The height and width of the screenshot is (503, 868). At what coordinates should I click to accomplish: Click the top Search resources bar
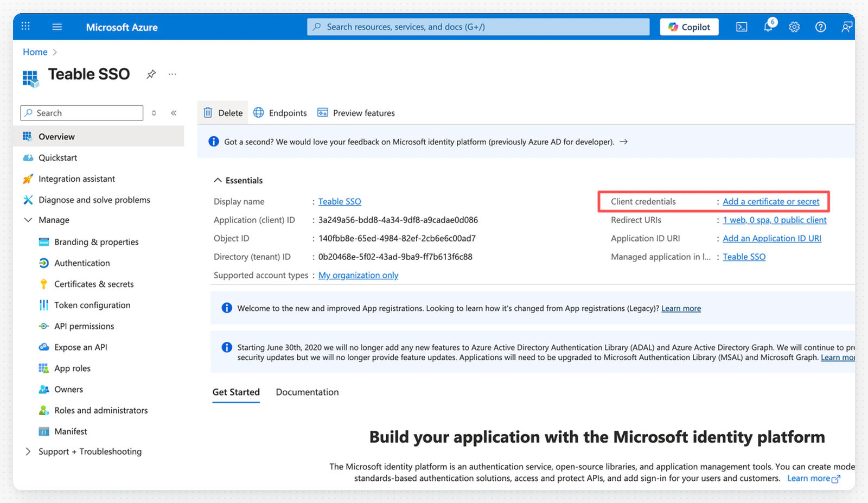(x=478, y=27)
